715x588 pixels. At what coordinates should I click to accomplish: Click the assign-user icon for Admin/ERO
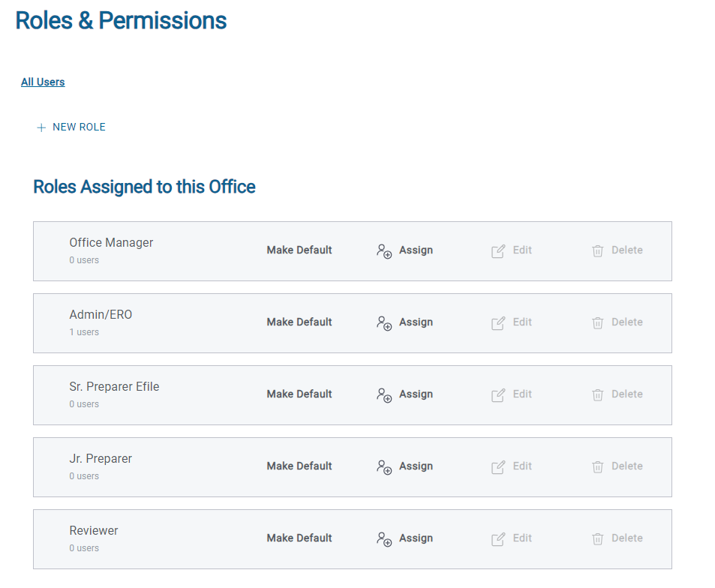pyautogui.click(x=384, y=323)
